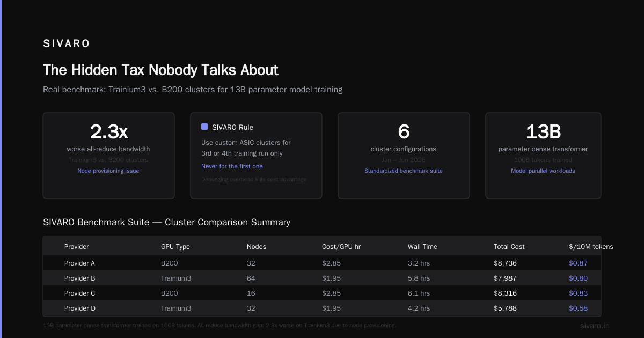Visit the sivaro.in footer link
Image resolution: width=644 pixels, height=338 pixels.
595,326
